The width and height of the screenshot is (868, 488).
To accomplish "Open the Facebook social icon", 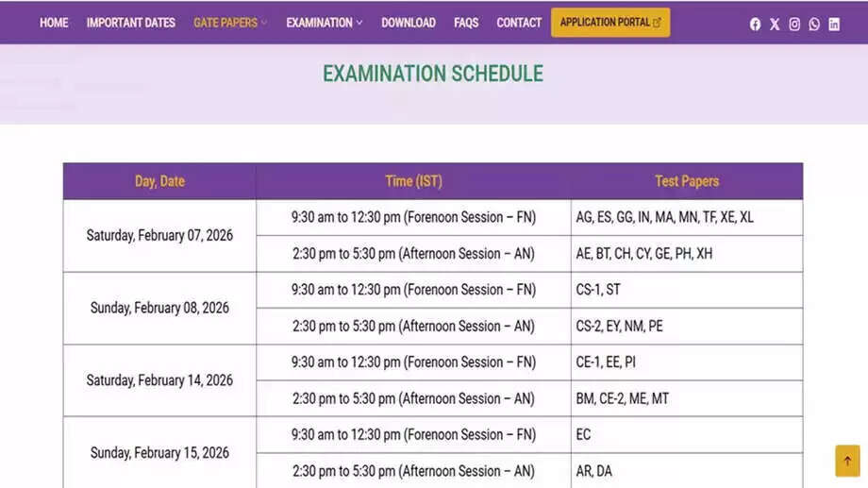I will pyautogui.click(x=755, y=25).
